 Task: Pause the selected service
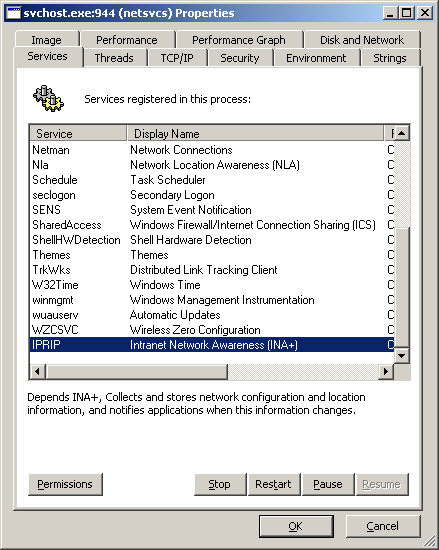(x=328, y=484)
